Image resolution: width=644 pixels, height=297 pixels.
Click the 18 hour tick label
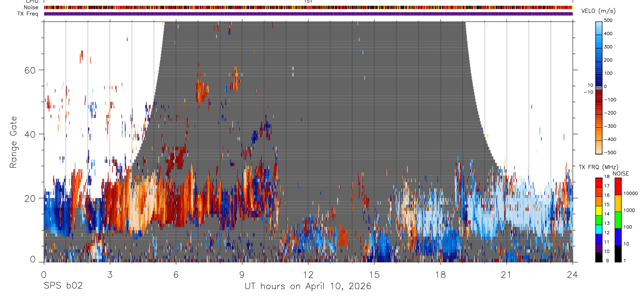coord(441,275)
